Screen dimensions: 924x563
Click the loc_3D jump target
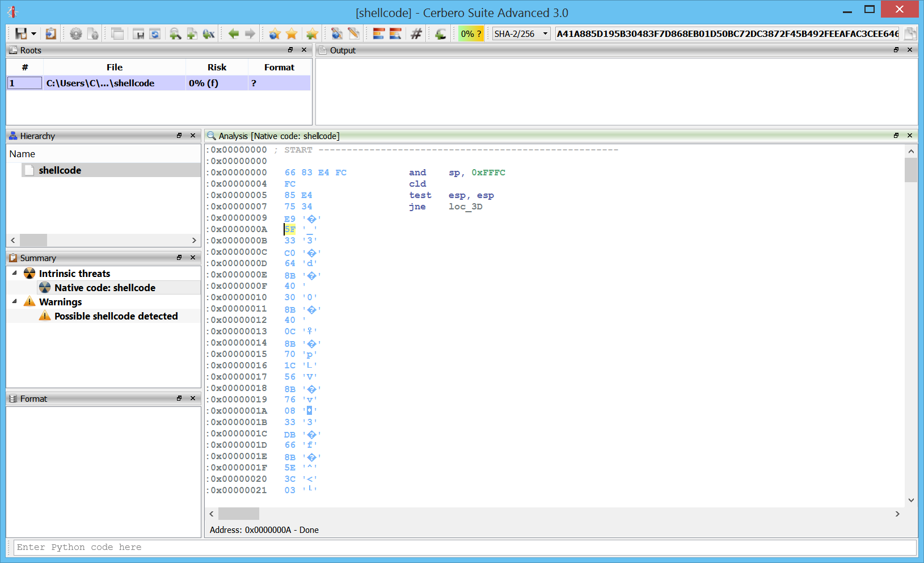(465, 207)
